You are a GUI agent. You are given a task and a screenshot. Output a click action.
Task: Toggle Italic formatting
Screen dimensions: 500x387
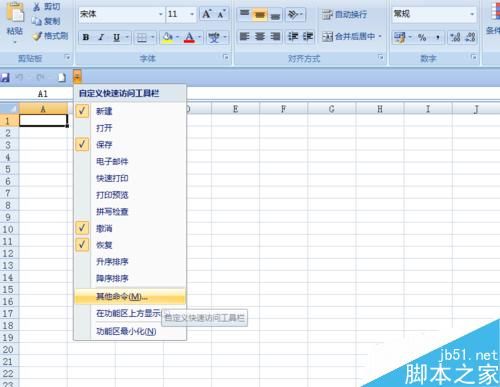[101, 37]
